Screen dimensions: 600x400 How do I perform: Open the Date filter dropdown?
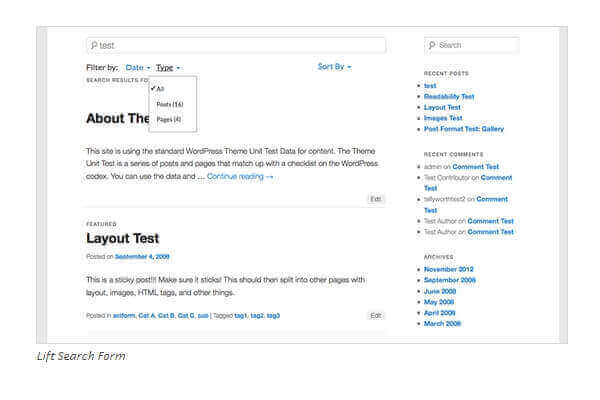(x=138, y=68)
